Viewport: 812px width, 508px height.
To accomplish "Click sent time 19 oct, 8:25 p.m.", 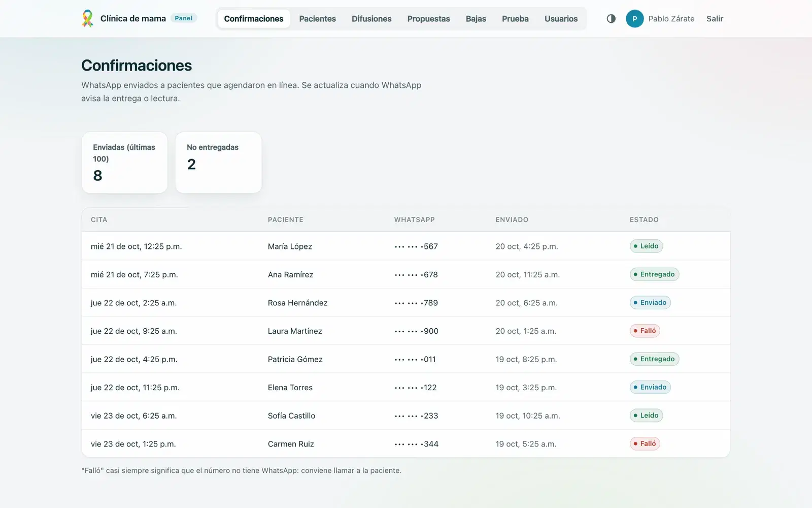I will [526, 359].
